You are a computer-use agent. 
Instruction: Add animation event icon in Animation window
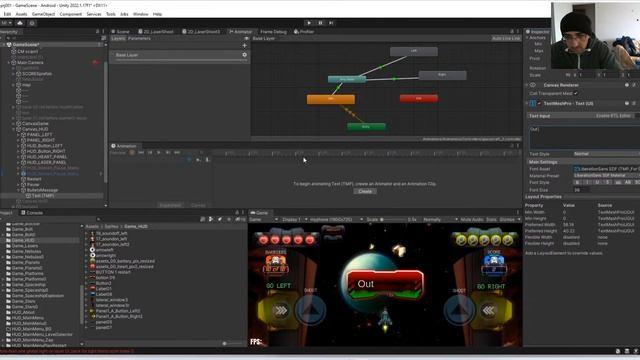pyautogui.click(x=207, y=160)
